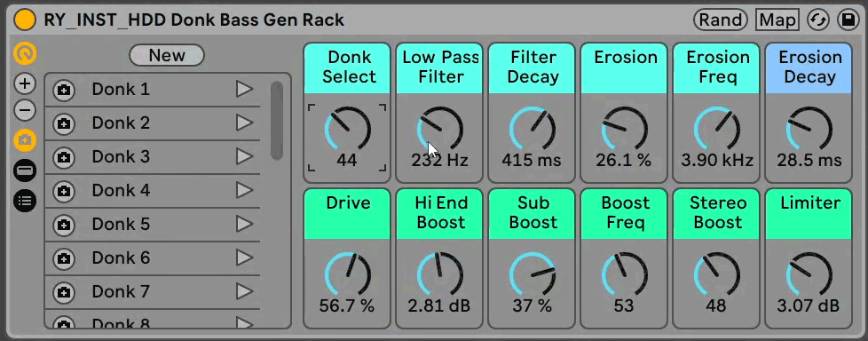Click the variations list scrollbar
The width and height of the screenshot is (868, 341).
coord(277,121)
